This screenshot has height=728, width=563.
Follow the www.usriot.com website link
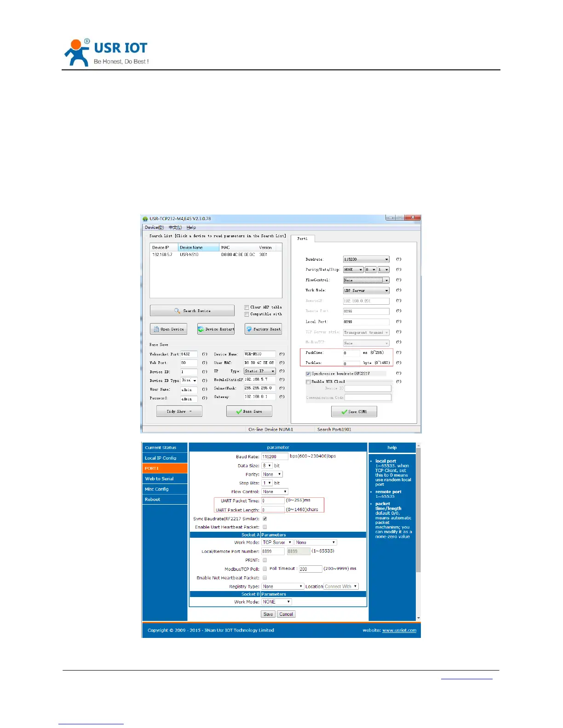pos(399,631)
